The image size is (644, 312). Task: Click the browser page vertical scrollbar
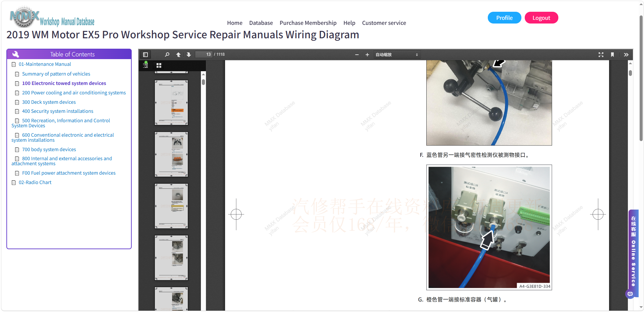tap(641, 78)
